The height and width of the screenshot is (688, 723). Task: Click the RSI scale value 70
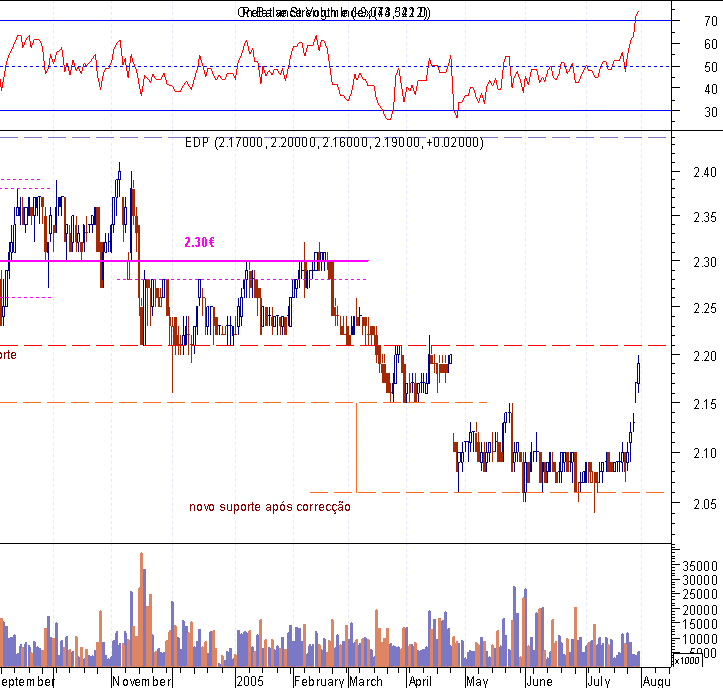pyautogui.click(x=711, y=21)
